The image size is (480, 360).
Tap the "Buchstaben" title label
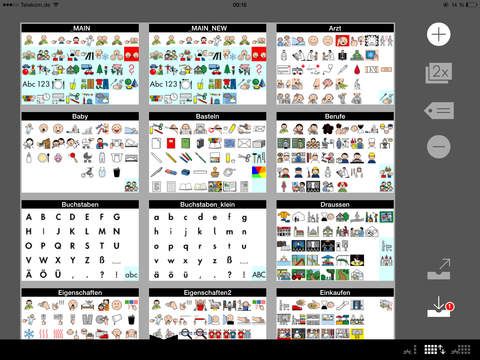(x=80, y=204)
